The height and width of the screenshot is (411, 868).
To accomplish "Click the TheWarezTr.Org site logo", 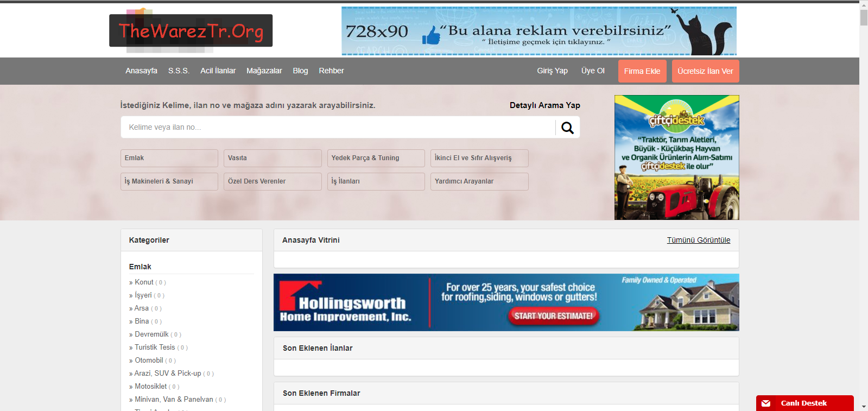I will (191, 31).
